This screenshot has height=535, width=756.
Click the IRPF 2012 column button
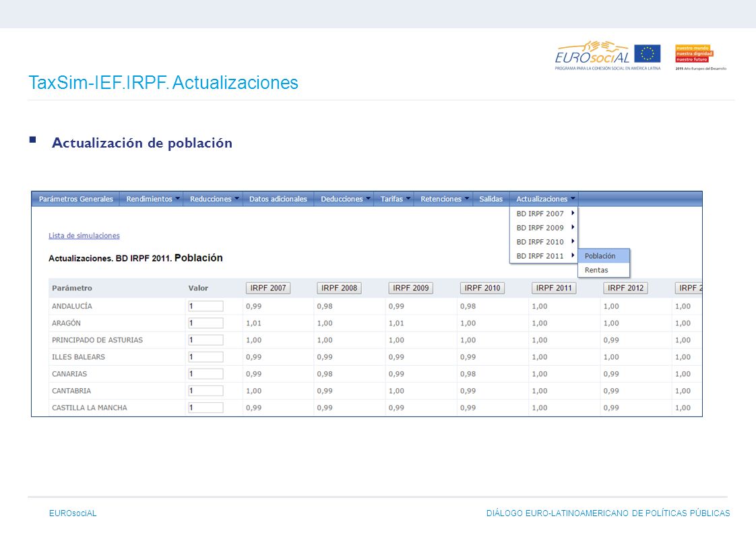(x=625, y=288)
